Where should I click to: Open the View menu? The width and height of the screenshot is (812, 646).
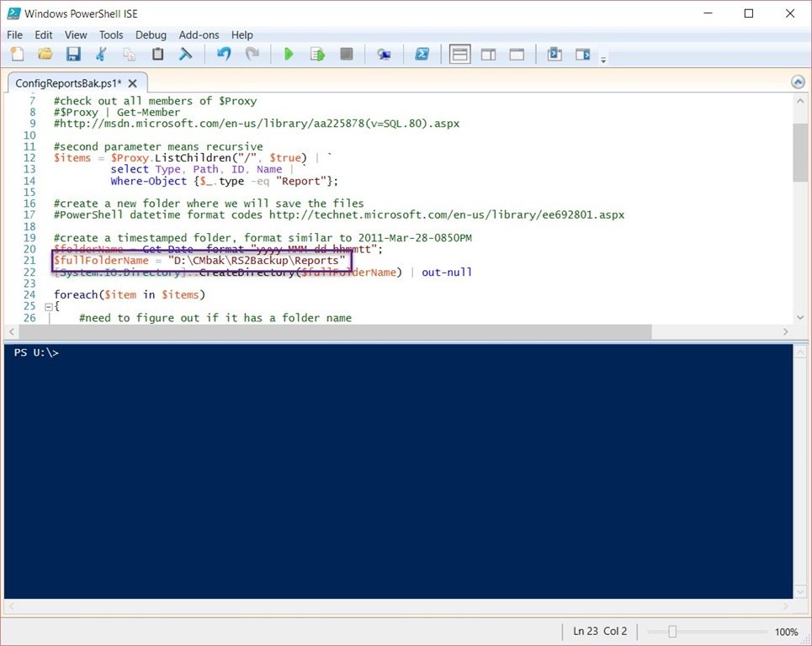coord(76,34)
